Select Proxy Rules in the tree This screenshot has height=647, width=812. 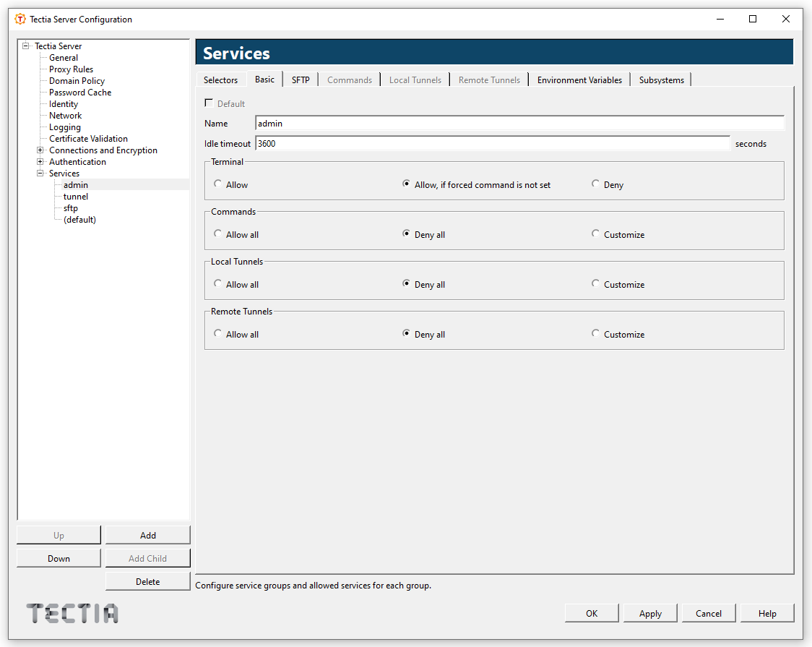[x=71, y=69]
